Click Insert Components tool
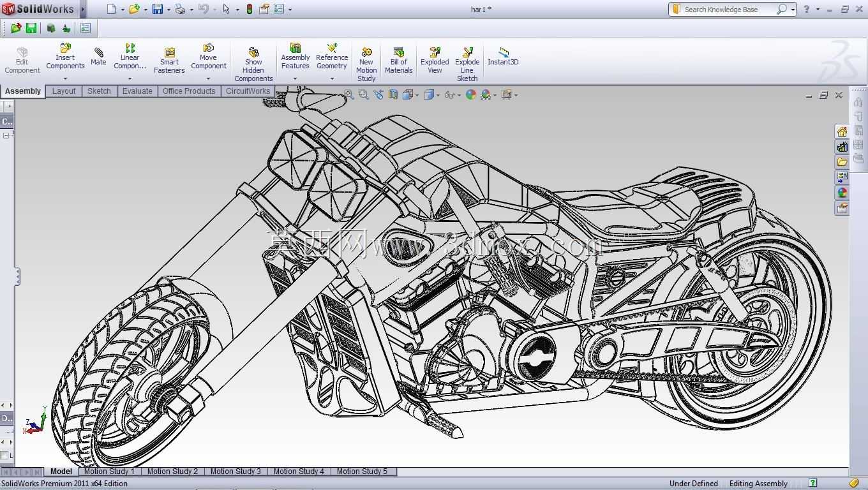The image size is (868, 490). [65, 57]
